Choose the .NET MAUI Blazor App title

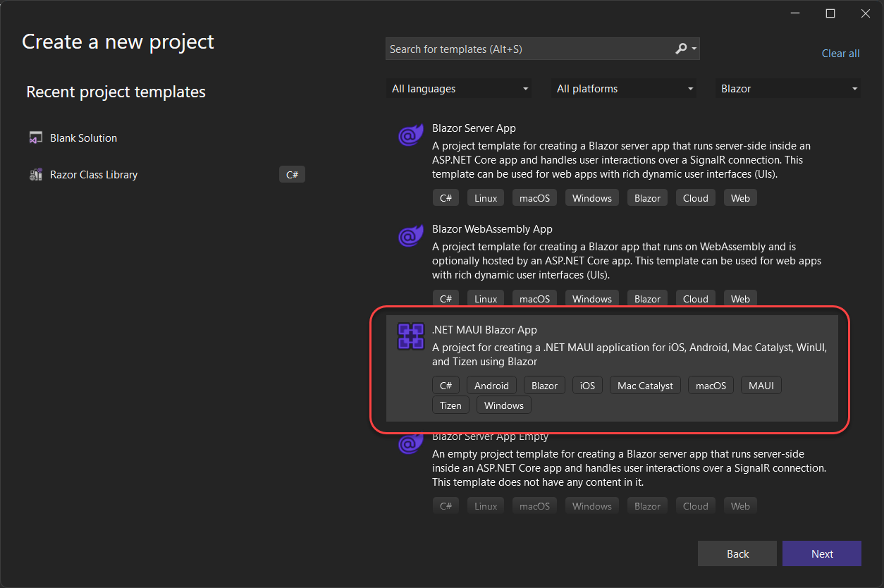click(x=484, y=330)
